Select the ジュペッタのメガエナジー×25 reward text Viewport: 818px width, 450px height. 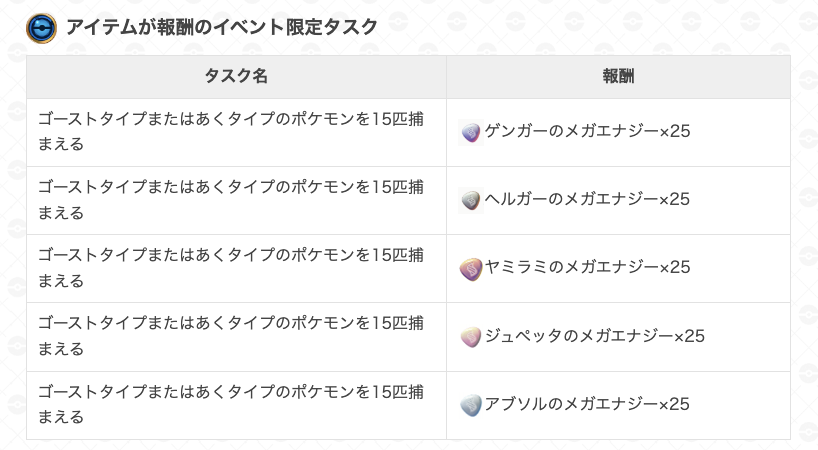point(595,336)
